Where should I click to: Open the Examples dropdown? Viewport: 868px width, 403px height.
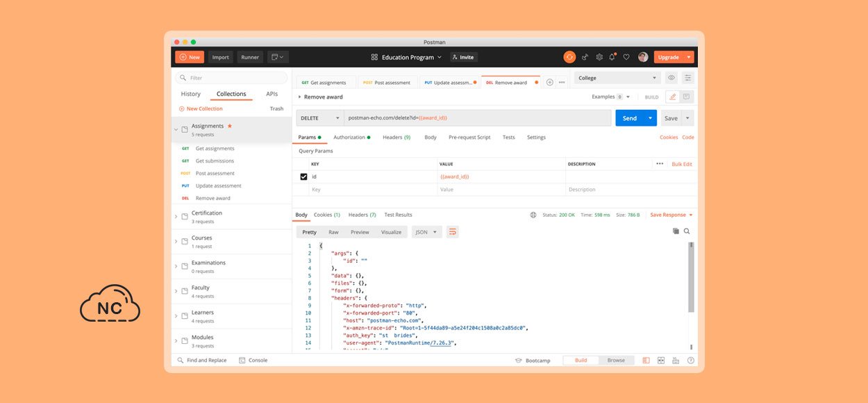click(x=611, y=97)
